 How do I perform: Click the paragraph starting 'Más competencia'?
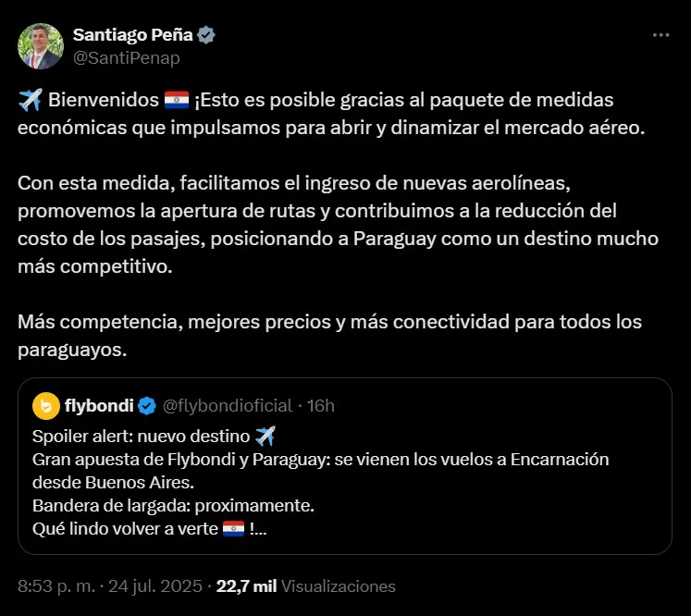[329, 336]
